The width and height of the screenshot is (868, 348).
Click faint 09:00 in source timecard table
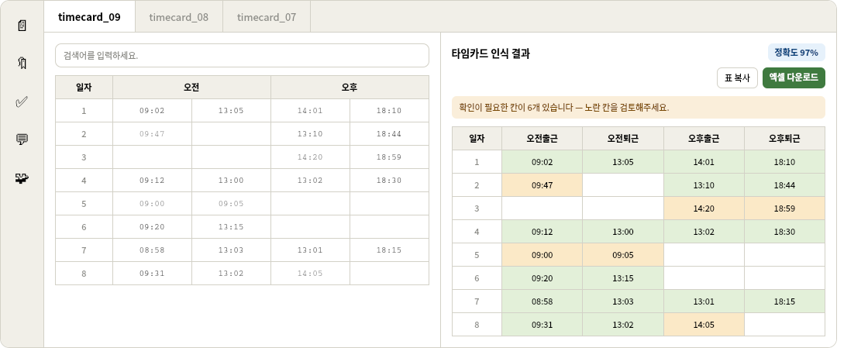pos(152,204)
